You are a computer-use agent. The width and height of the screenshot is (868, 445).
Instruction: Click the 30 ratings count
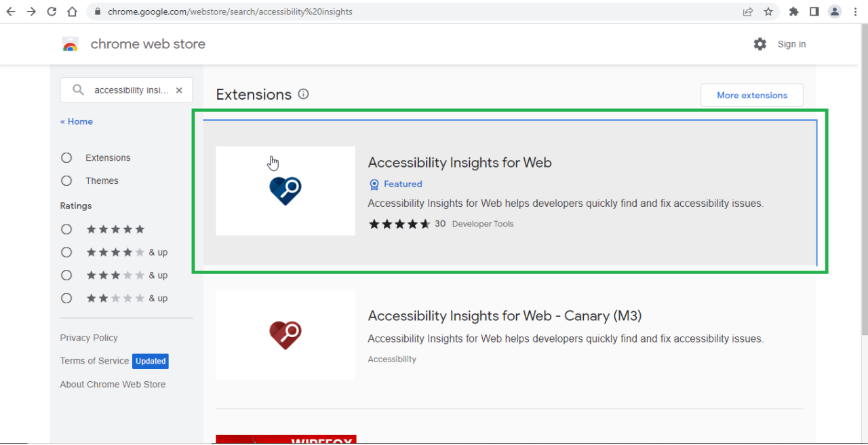(440, 224)
